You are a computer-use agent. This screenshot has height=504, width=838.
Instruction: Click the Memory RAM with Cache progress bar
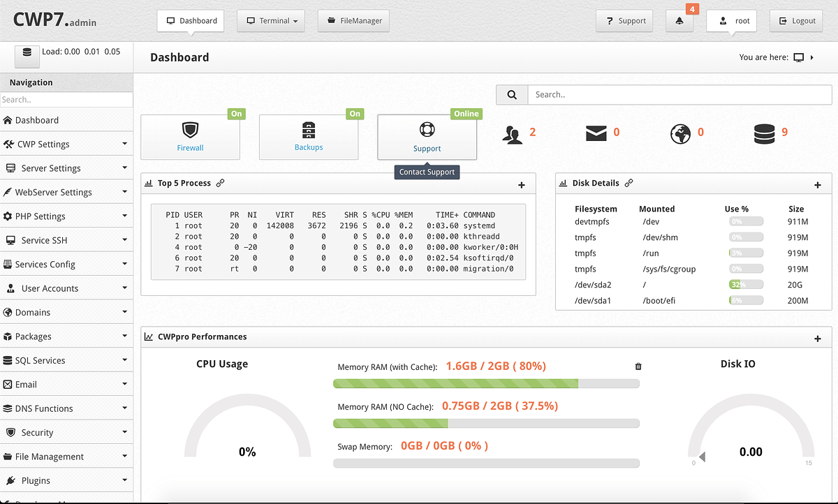coord(486,383)
